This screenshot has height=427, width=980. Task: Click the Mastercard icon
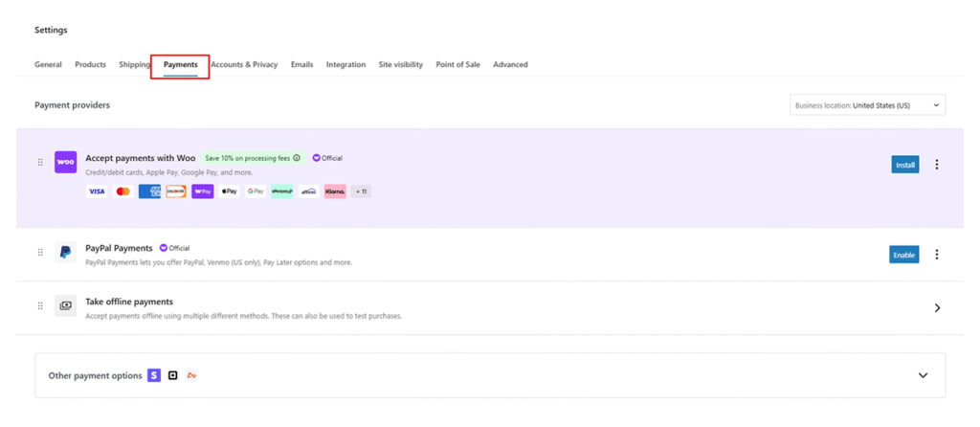(122, 191)
